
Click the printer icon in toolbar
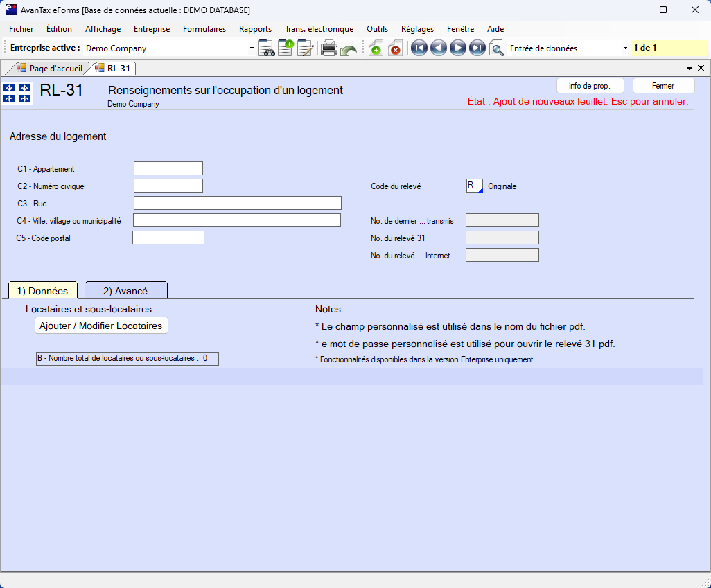point(329,48)
